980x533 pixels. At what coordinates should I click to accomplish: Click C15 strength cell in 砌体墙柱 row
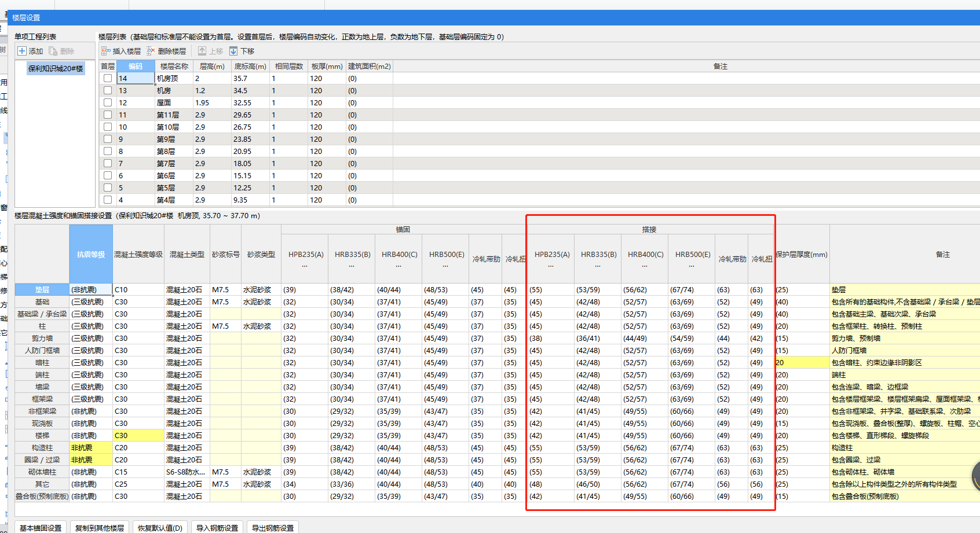138,472
